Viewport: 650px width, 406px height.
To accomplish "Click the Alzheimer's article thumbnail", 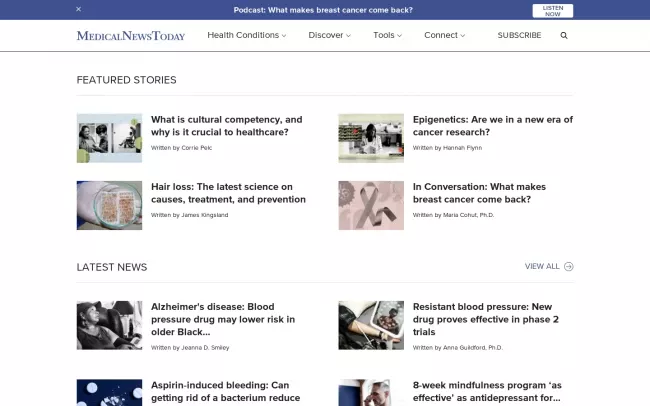I will coord(109,325).
